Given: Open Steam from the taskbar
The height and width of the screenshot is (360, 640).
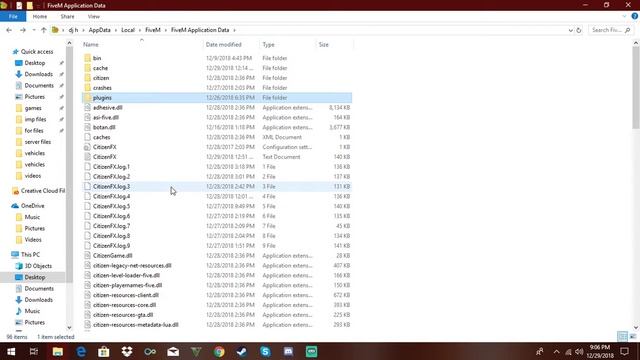Looking at the screenshot, I should point(242,351).
